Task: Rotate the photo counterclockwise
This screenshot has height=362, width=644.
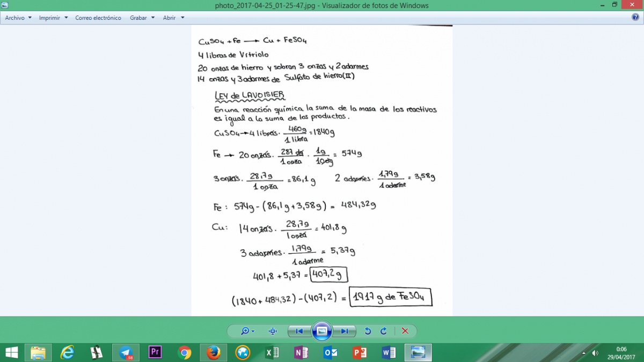Action: [368, 331]
